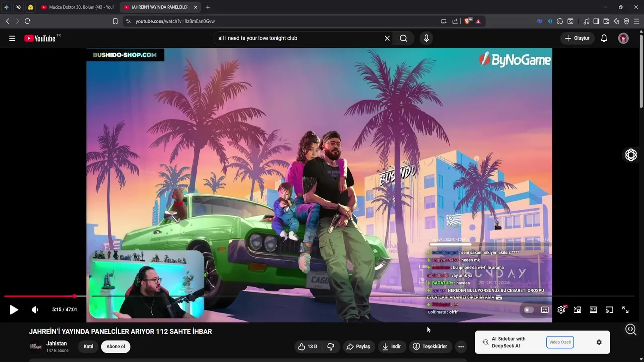Share the video via Paylaş
The image size is (644, 362).
coord(358,347)
